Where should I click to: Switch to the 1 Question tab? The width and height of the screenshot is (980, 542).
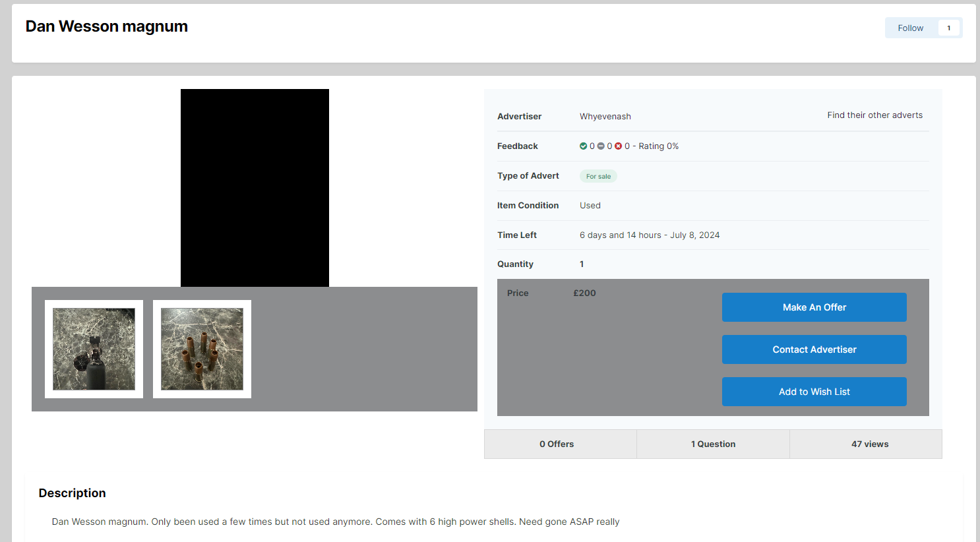(x=713, y=444)
